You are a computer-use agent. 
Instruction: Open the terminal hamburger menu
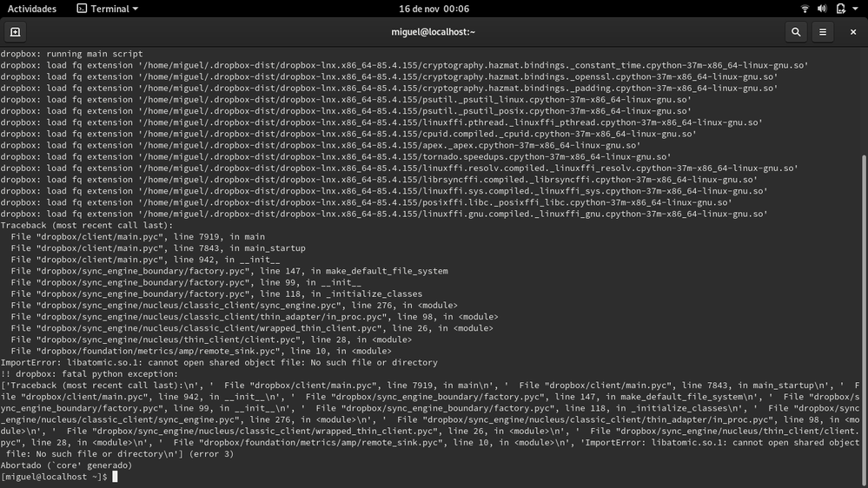(x=823, y=32)
